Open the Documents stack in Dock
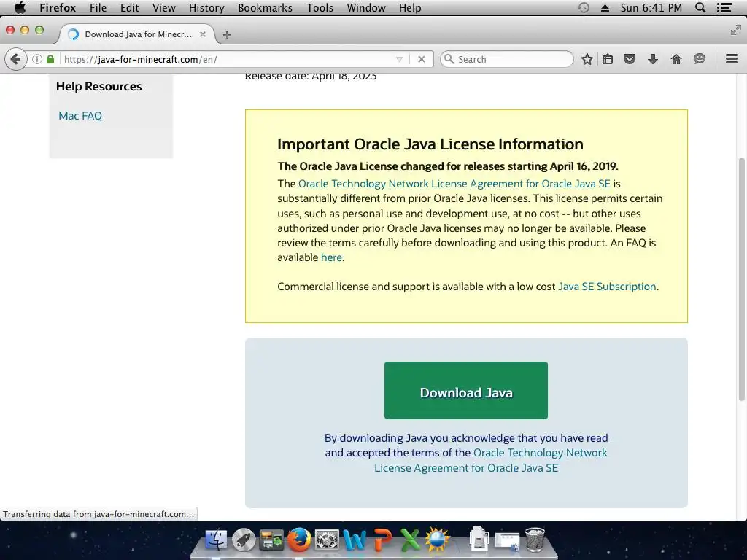Viewport: 747px width, 560px height. click(479, 540)
